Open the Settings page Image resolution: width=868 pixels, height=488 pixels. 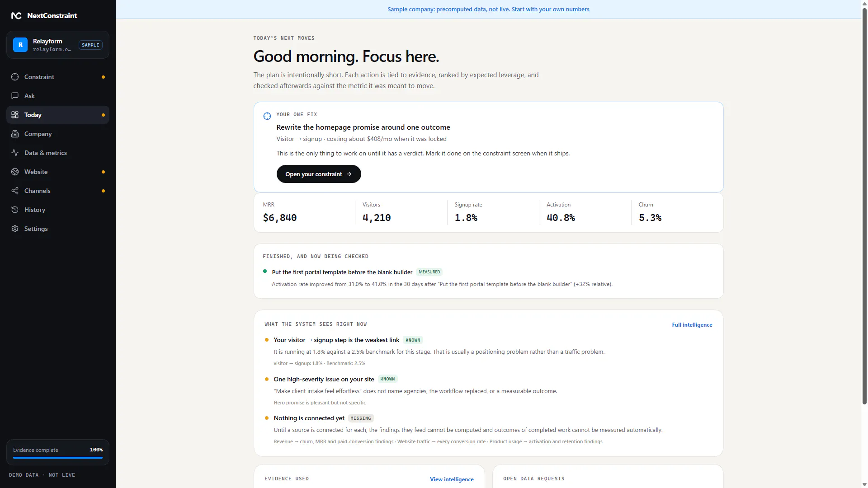[58, 229]
